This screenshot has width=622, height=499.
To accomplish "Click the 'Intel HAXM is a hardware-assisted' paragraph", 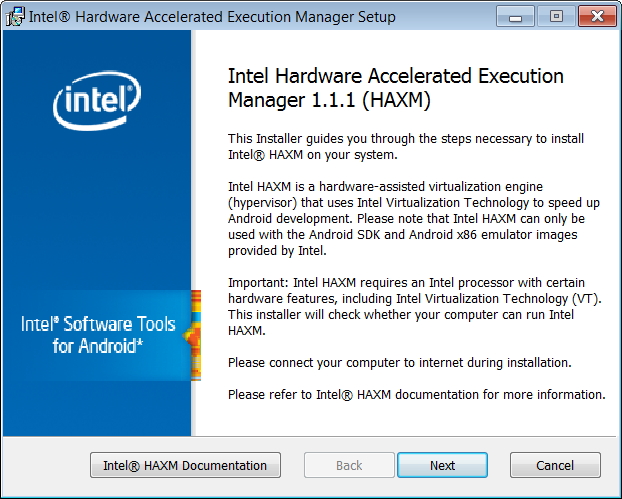I will (414, 219).
